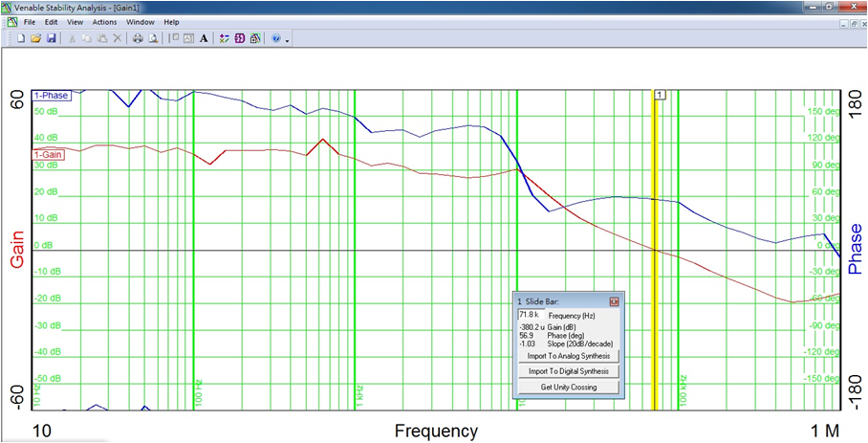
Task: Open the Edit menu
Action: click(52, 22)
